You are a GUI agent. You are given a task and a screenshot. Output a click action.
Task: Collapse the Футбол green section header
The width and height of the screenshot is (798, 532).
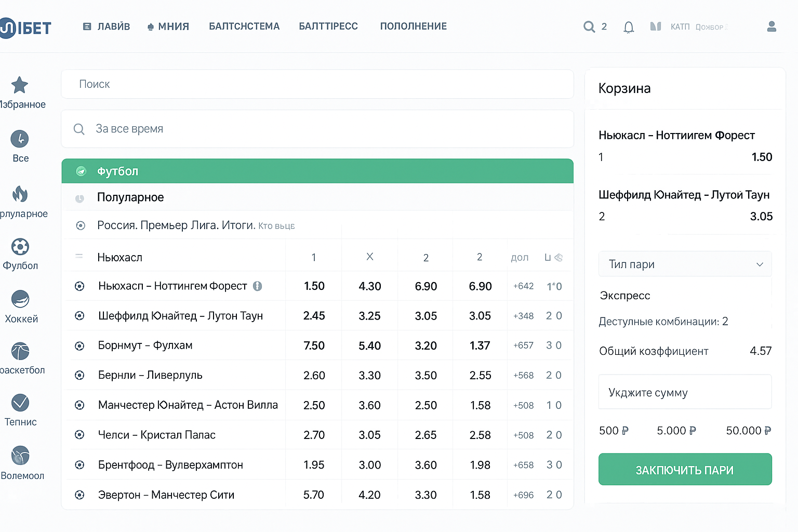[x=317, y=171]
